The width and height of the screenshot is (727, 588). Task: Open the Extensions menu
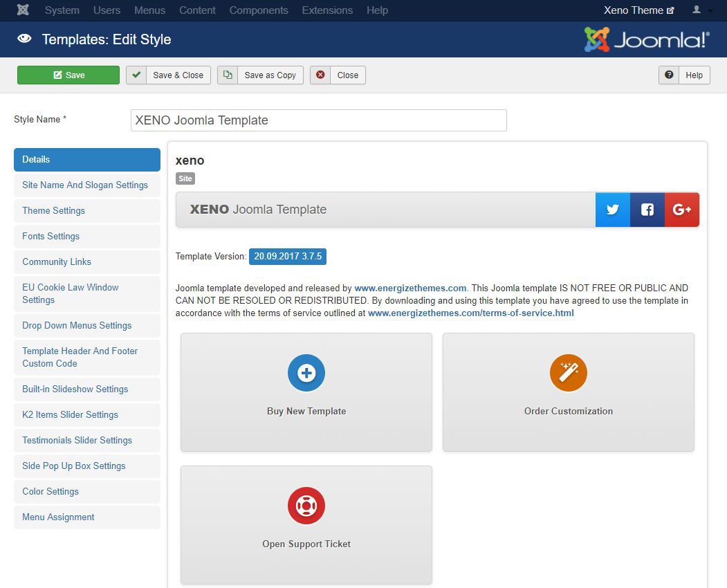(327, 10)
